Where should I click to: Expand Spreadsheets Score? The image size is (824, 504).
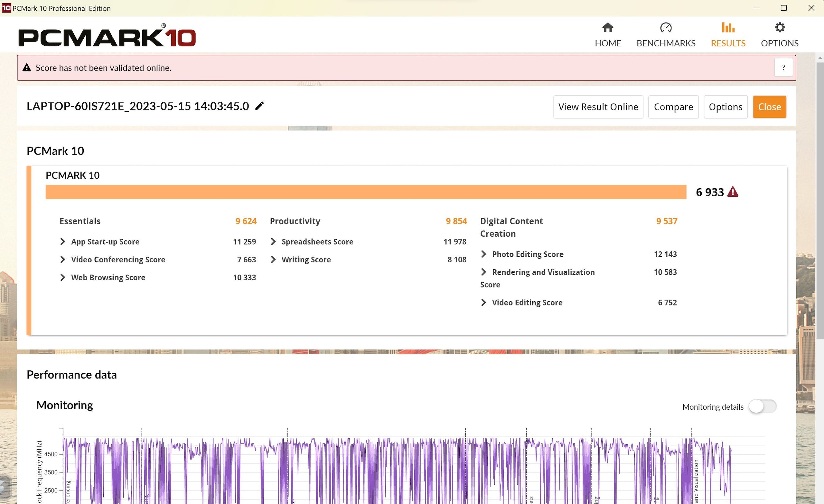273,241
